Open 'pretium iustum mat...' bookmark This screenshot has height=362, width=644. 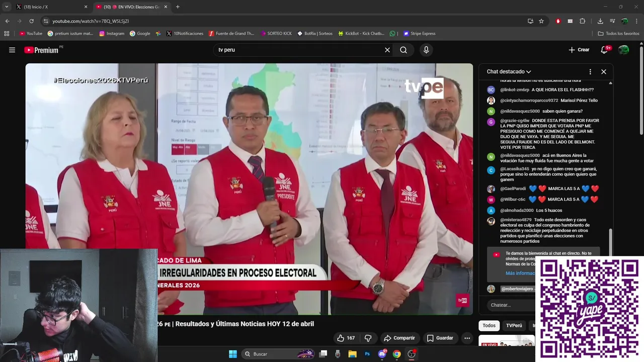click(70, 34)
